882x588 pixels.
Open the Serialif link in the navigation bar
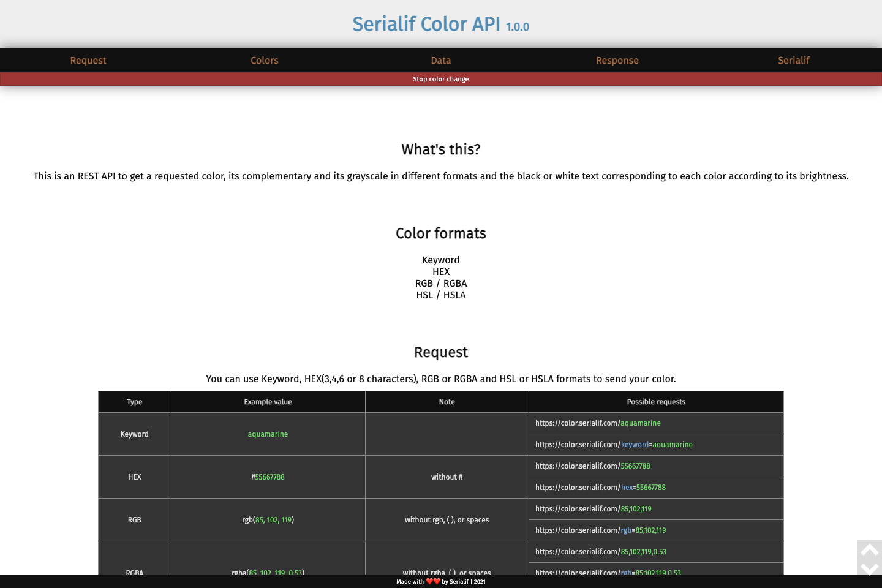(793, 60)
